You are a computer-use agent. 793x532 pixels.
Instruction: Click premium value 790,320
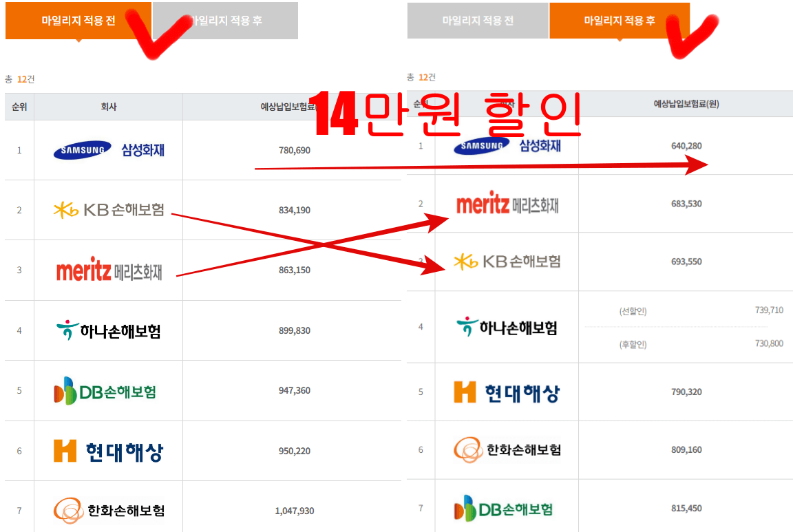tap(686, 392)
